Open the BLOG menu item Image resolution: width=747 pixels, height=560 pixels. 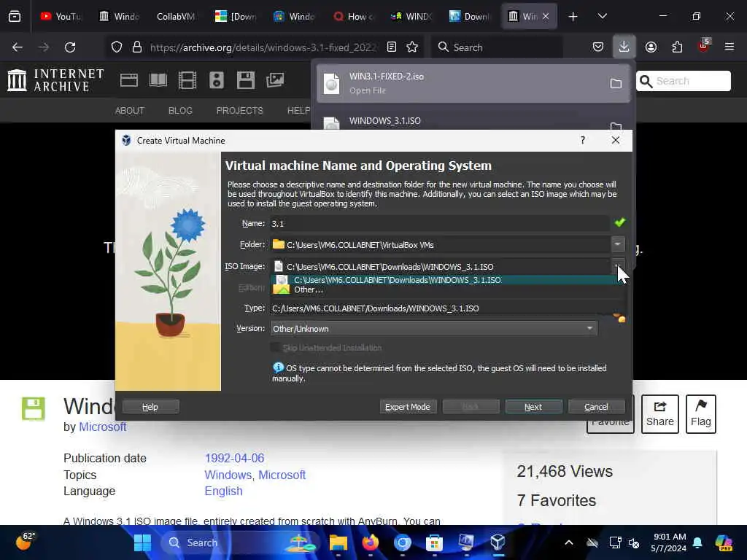click(180, 111)
